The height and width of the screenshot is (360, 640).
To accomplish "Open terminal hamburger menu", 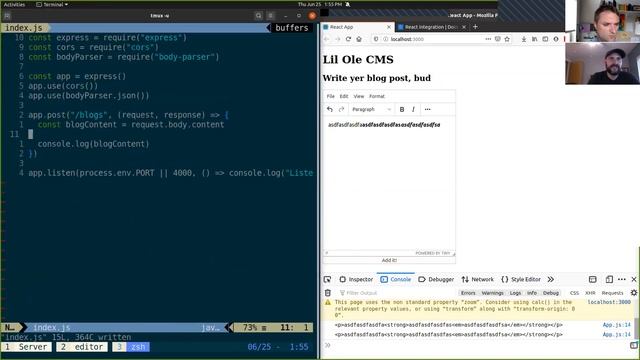I will pos(271,16).
